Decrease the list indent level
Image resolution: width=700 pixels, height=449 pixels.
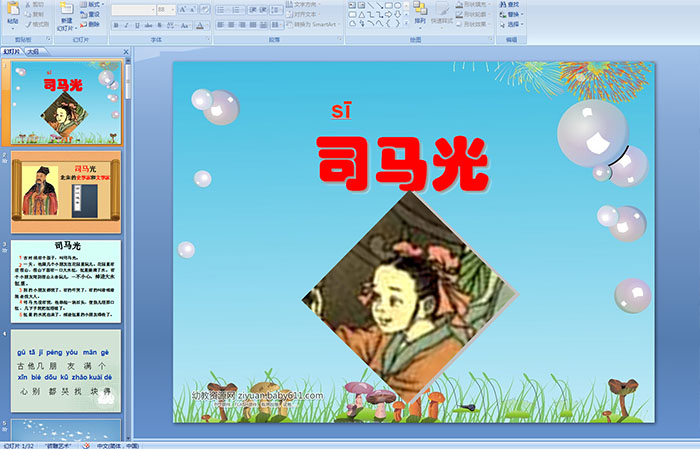[x=253, y=10]
